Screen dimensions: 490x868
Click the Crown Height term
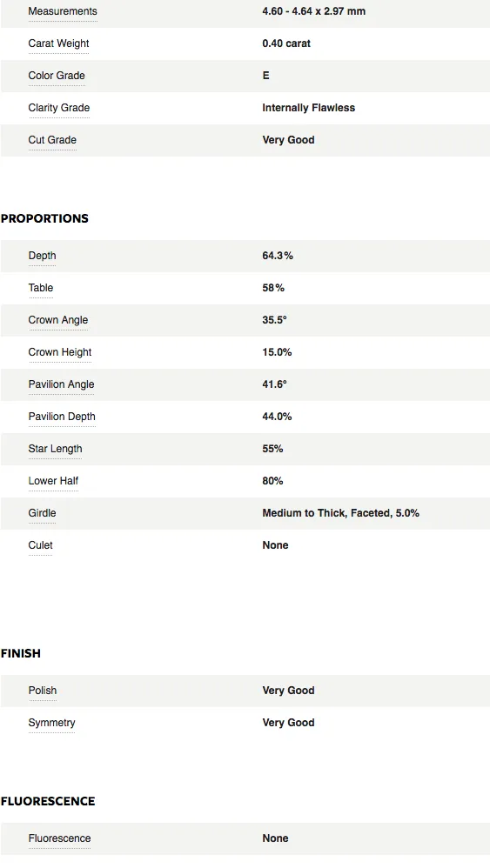click(x=60, y=351)
